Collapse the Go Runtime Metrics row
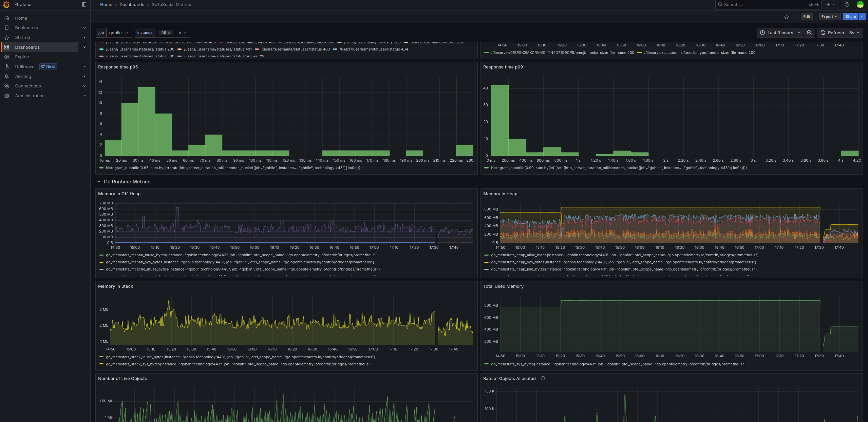 (99, 182)
